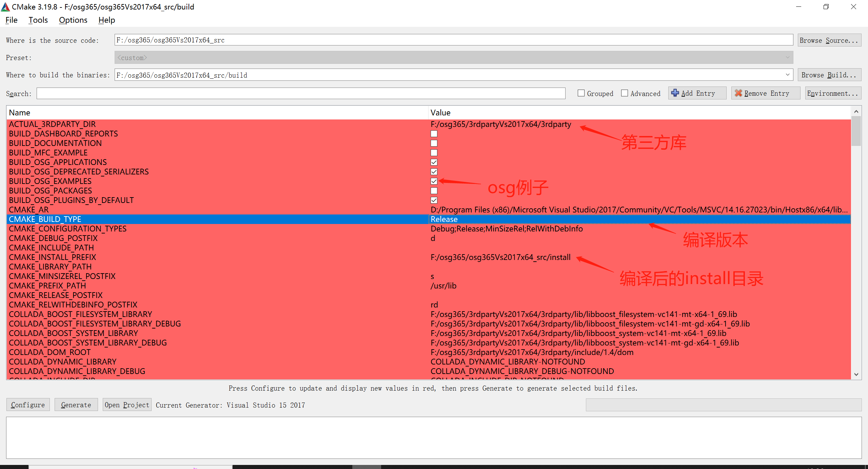Click the red X Remove Entry icon

[738, 93]
